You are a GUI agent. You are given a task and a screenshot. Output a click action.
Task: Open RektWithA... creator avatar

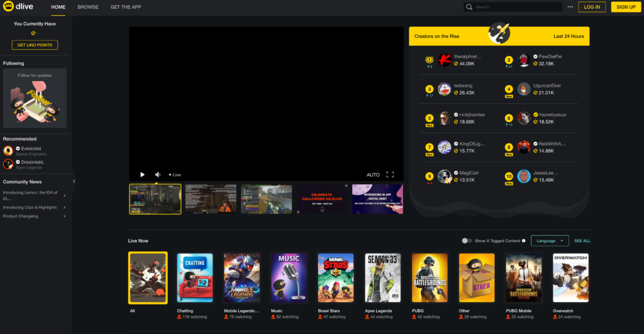point(524,147)
